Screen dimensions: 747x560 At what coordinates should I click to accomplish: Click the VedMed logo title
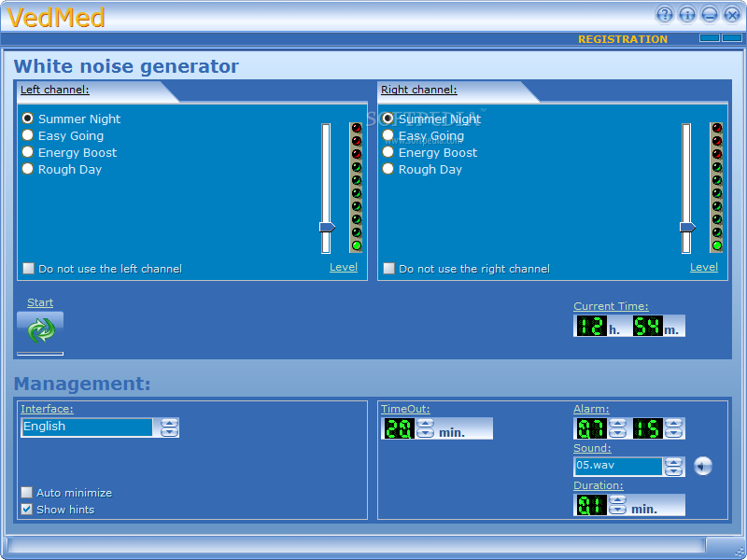(x=56, y=17)
